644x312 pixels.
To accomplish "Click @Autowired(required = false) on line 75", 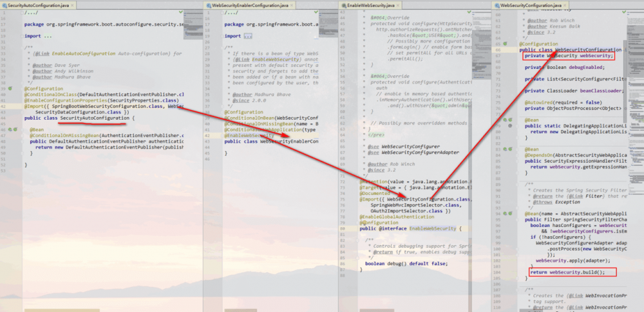I will [x=563, y=102].
